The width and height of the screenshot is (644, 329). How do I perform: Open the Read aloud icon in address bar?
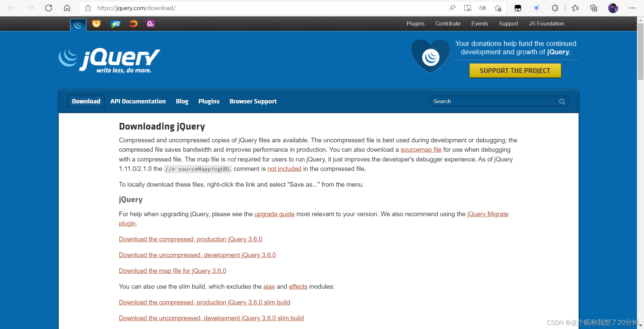(x=452, y=8)
